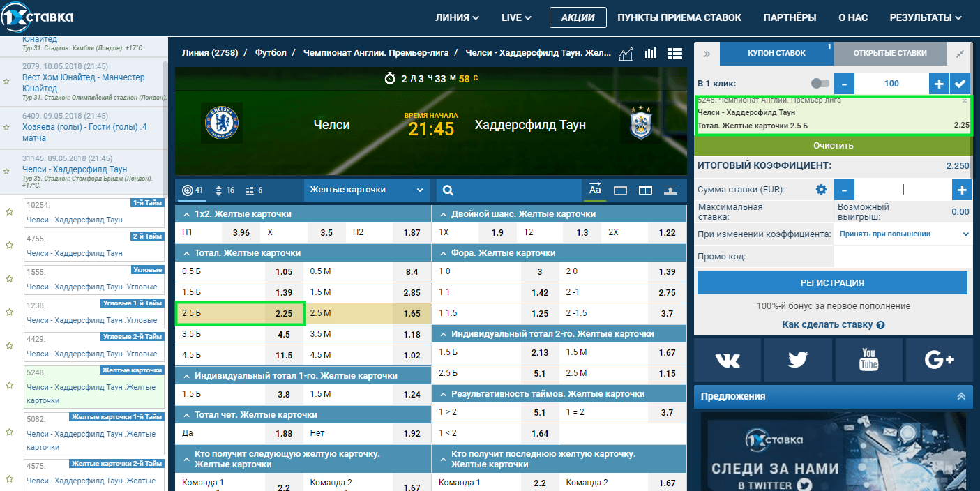Viewport: 980px width, 491px height.
Task: Toggle the one-click bet switch
Action: pyautogui.click(x=820, y=84)
